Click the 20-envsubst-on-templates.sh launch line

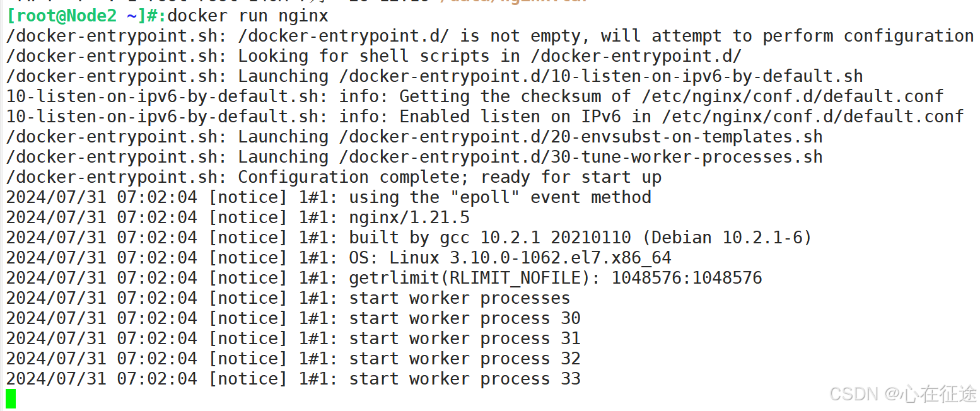click(x=414, y=137)
